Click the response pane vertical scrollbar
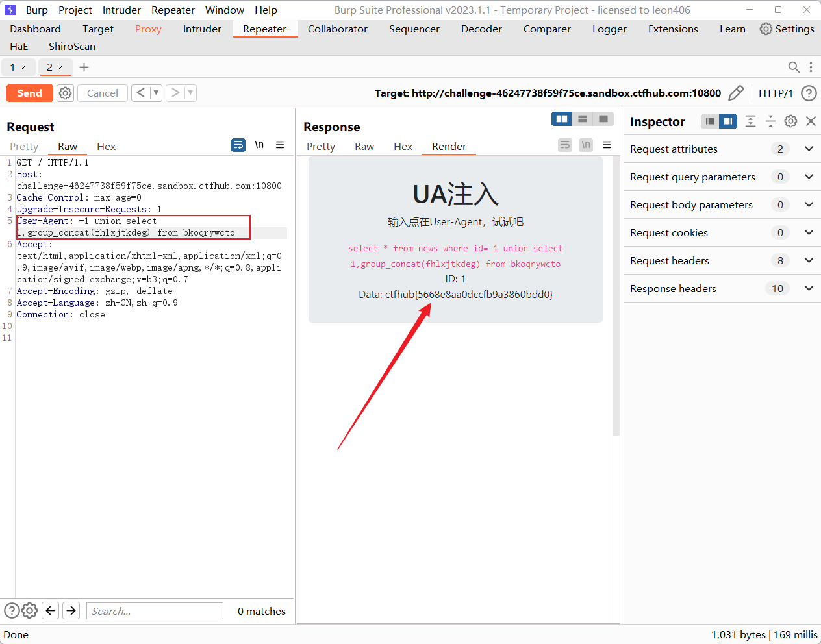821x644 pixels. [x=616, y=296]
